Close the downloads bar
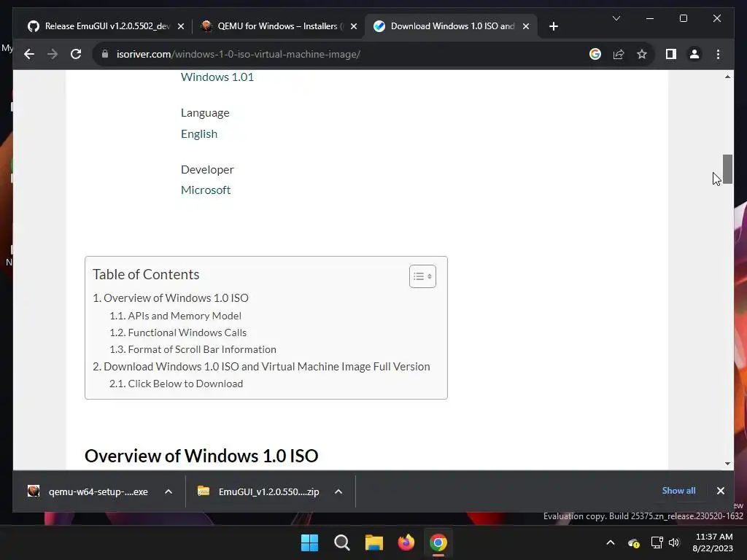Image resolution: width=747 pixels, height=560 pixels. click(x=720, y=491)
